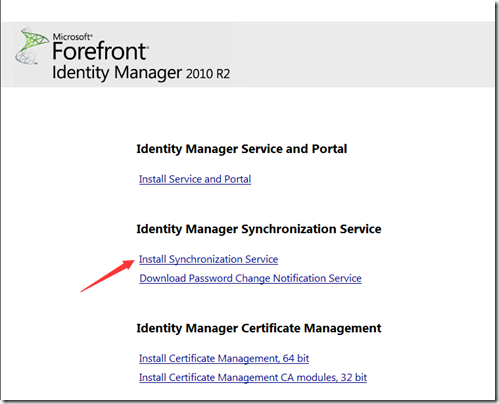This screenshot has height=404, width=499.
Task: Start Install Synchronization Service
Action: pyautogui.click(x=208, y=259)
